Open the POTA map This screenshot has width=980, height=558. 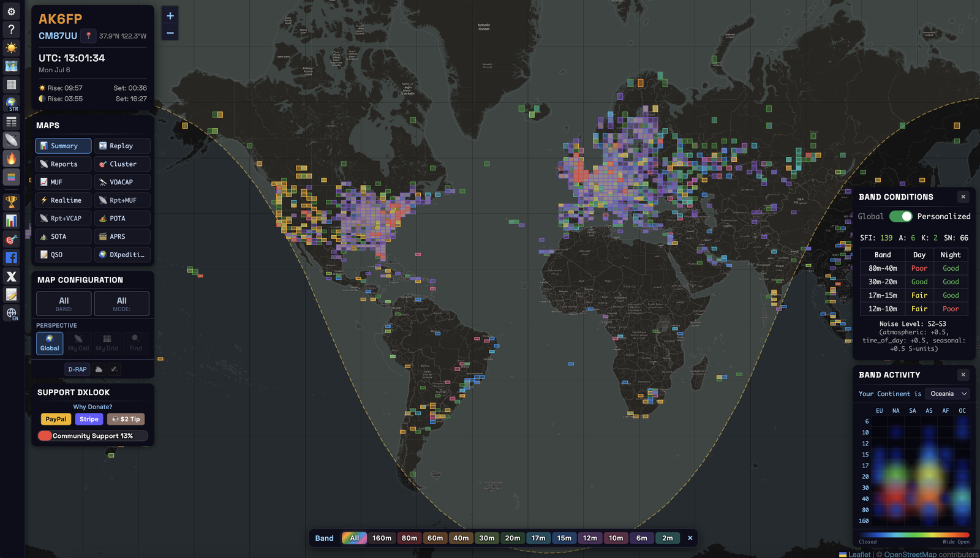coord(122,218)
